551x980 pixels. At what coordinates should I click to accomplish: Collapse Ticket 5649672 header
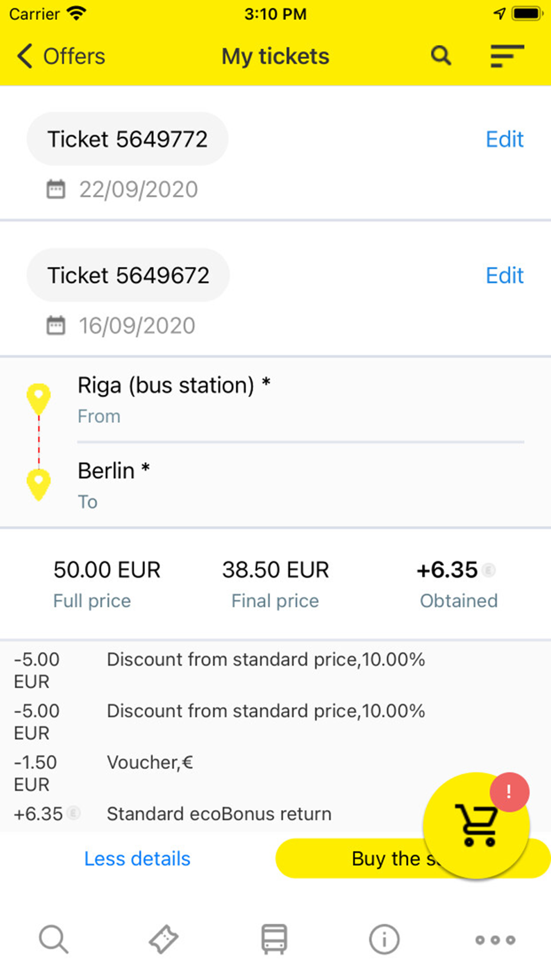click(x=128, y=276)
